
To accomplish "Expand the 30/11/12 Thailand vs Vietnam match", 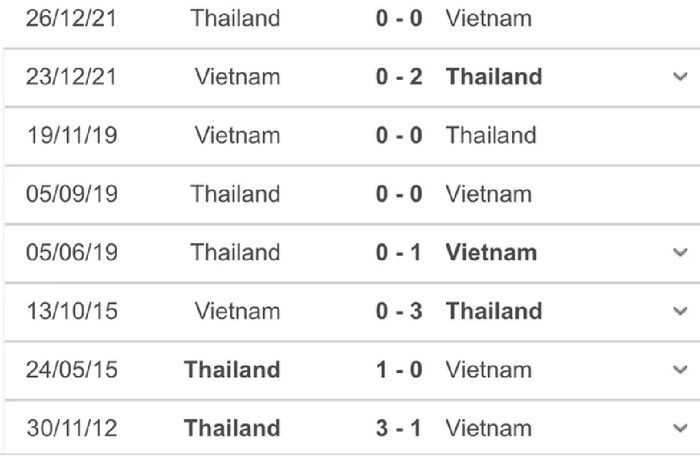I will click(x=679, y=428).
